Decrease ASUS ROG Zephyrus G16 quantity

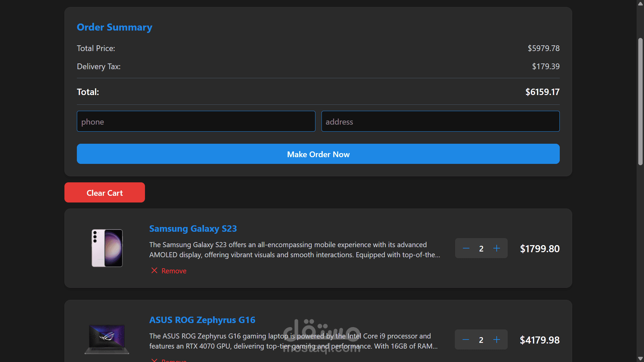[x=466, y=340]
